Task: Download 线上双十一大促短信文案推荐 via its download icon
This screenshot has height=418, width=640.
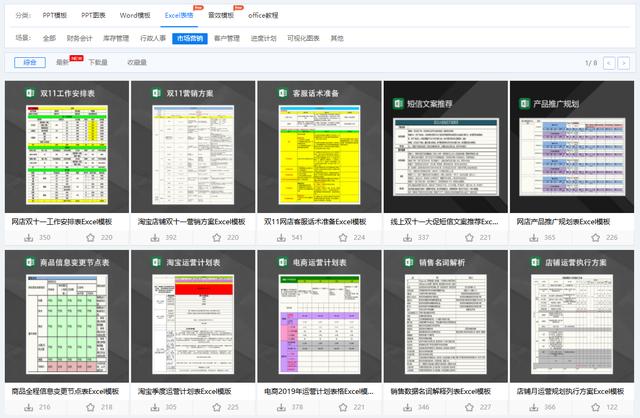Action: (x=407, y=238)
